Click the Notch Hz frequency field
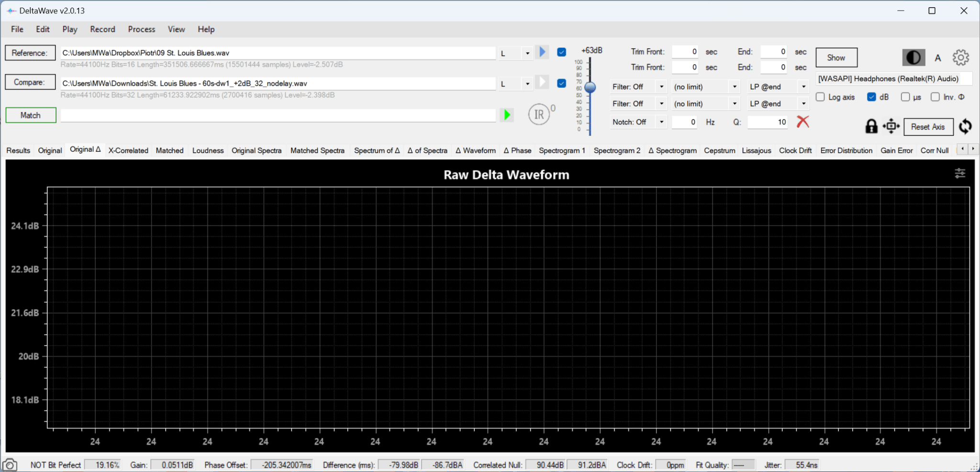980x472 pixels. coord(684,122)
